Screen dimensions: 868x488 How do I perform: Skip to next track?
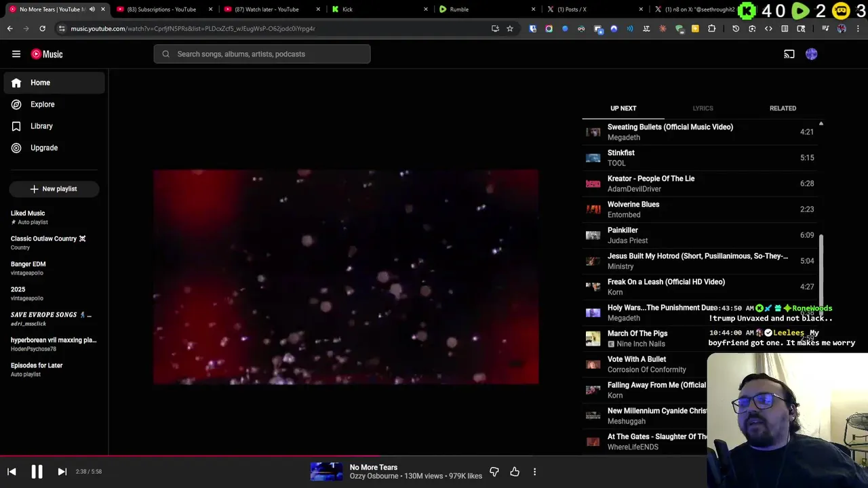62,472
